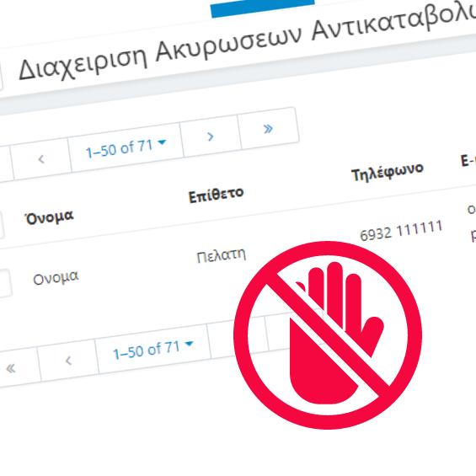Click the blue button at the top

(x=263, y=8)
